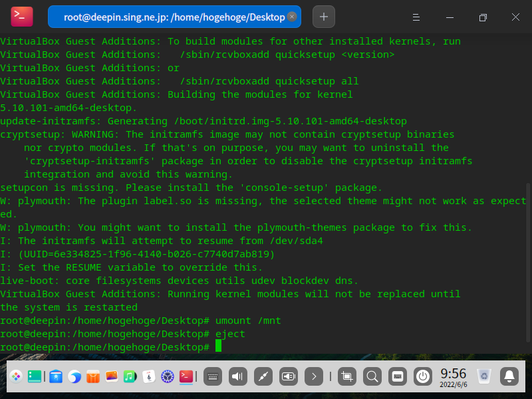Open the sound volume tray icon
Viewport: 532px width, 399px height.
(238, 376)
